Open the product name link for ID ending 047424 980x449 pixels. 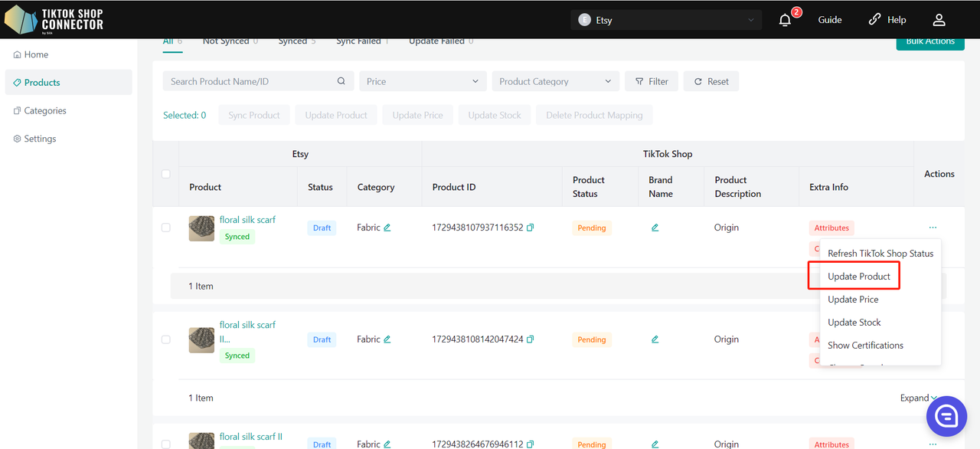coord(247,332)
